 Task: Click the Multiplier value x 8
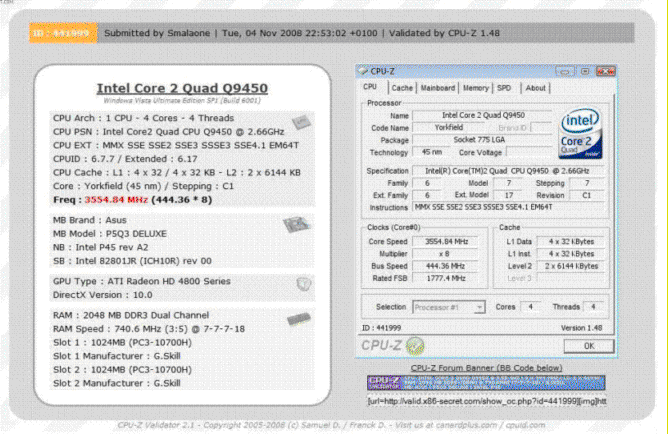click(446, 254)
